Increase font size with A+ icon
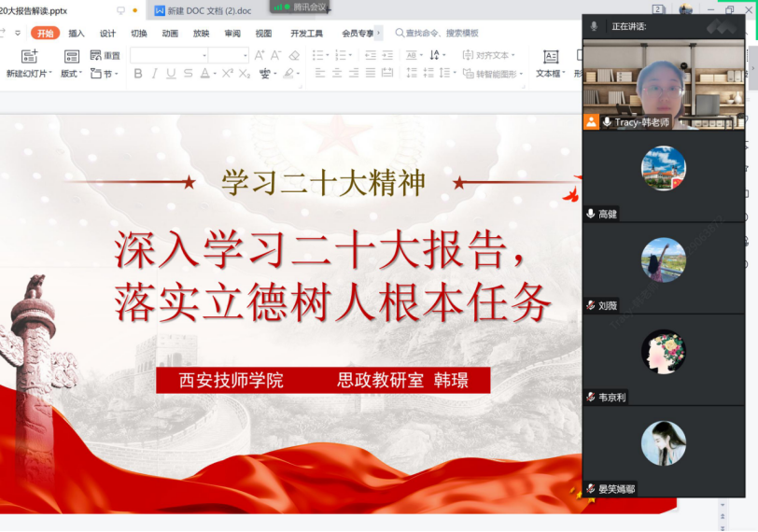 (x=260, y=56)
